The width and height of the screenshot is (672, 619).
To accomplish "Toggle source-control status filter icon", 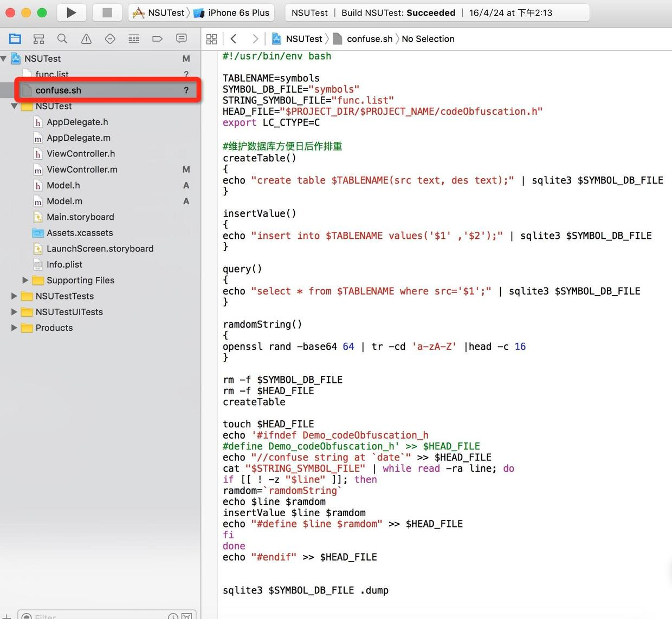I will [x=186, y=617].
